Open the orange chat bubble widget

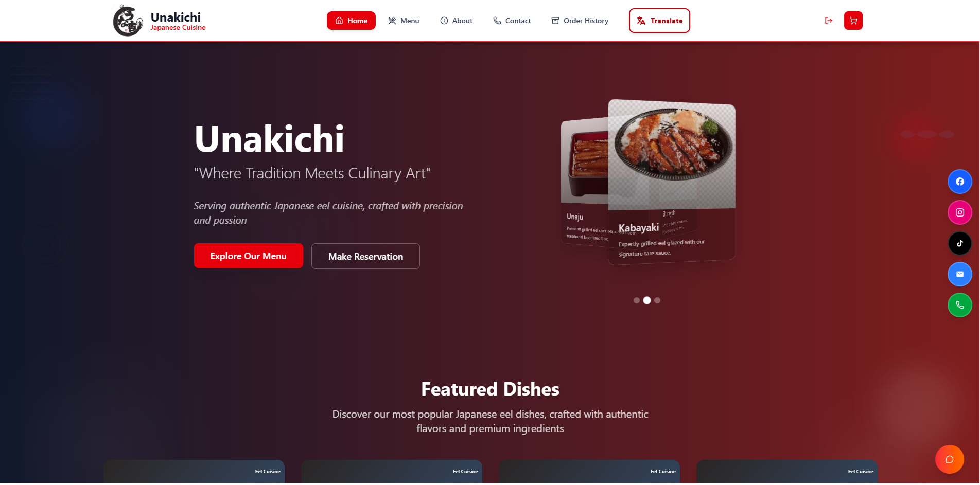tap(950, 459)
